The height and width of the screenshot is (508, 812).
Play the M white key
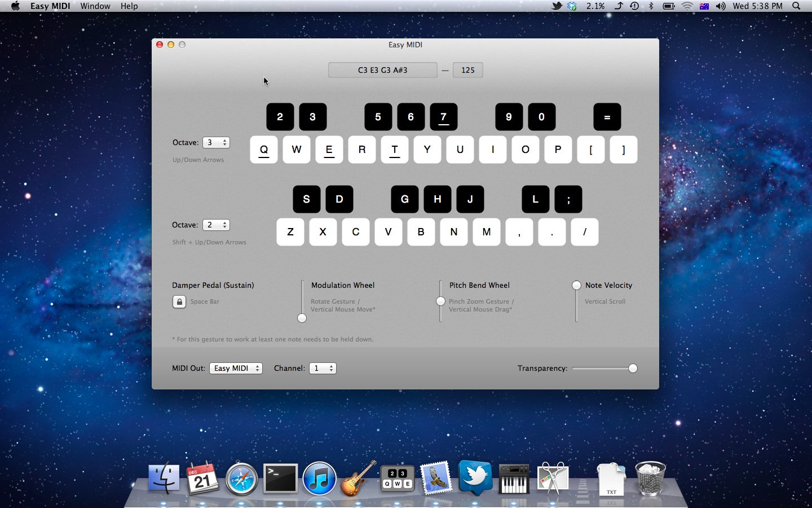(x=487, y=232)
